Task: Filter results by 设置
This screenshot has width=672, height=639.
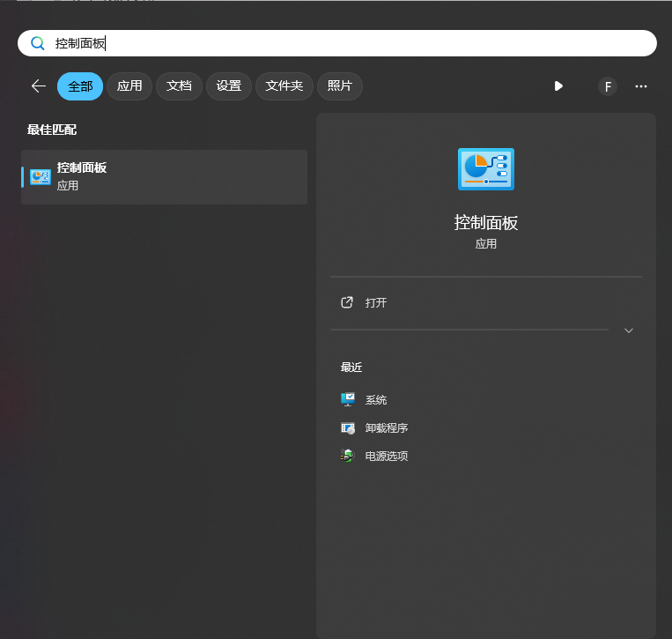Action: point(229,85)
